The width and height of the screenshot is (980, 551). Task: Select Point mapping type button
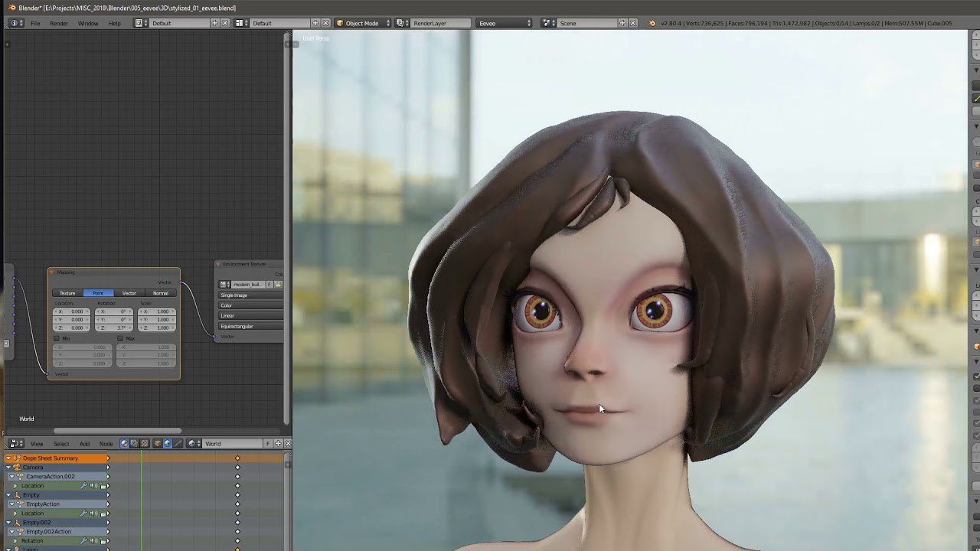(x=98, y=293)
